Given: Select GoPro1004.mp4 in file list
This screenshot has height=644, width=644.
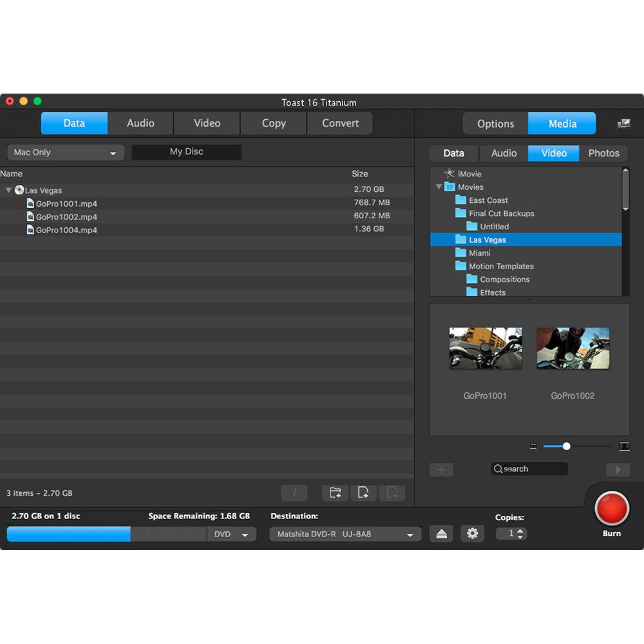Looking at the screenshot, I should click(x=66, y=230).
